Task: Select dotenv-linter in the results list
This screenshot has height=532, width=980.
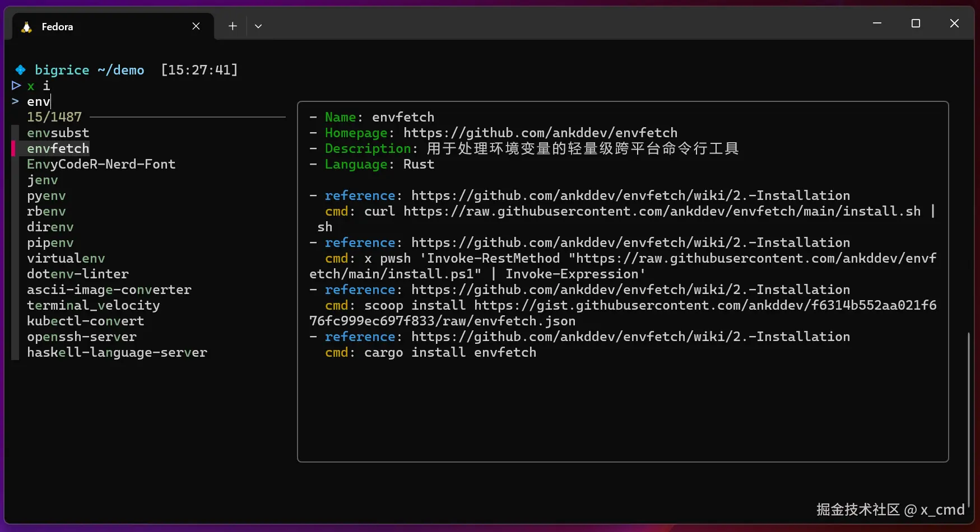Action: tap(78, 274)
